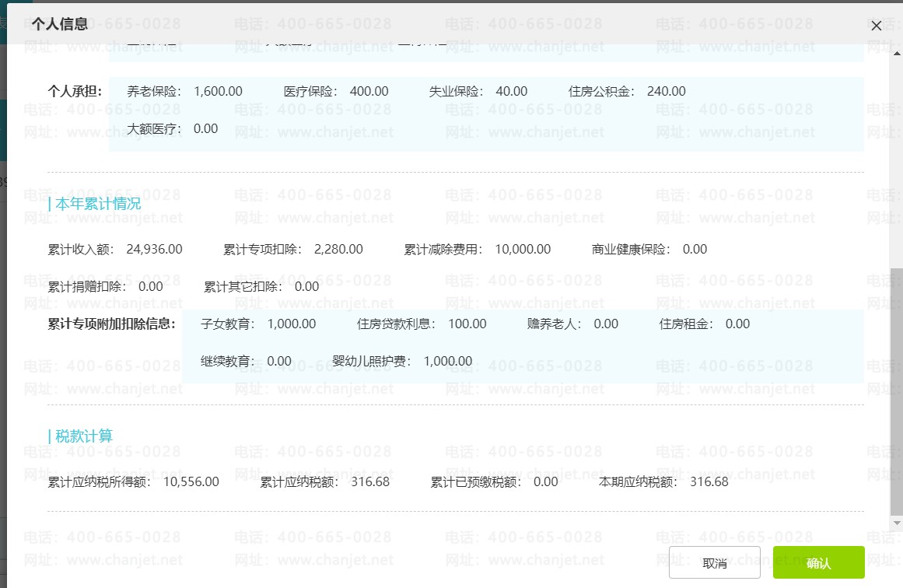Image resolution: width=903 pixels, height=588 pixels.
Task: Close the 个人信息 dialog with the X
Action: (x=877, y=26)
